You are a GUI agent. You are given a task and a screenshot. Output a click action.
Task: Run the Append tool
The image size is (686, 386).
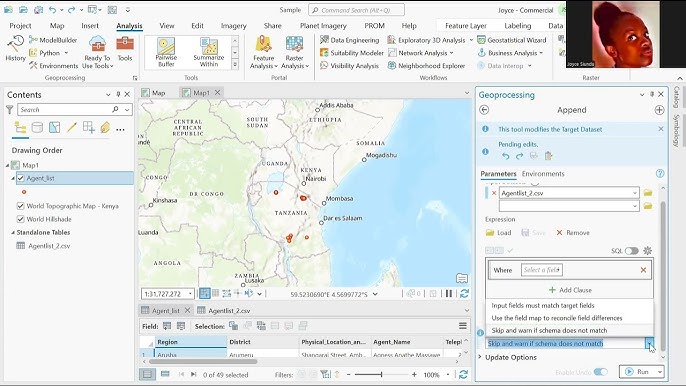(637, 372)
